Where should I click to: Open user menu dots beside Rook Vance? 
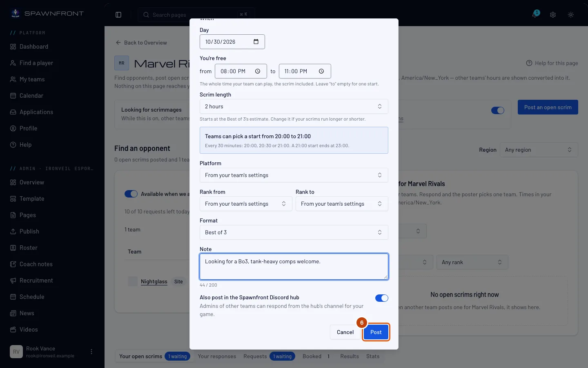tap(91, 352)
